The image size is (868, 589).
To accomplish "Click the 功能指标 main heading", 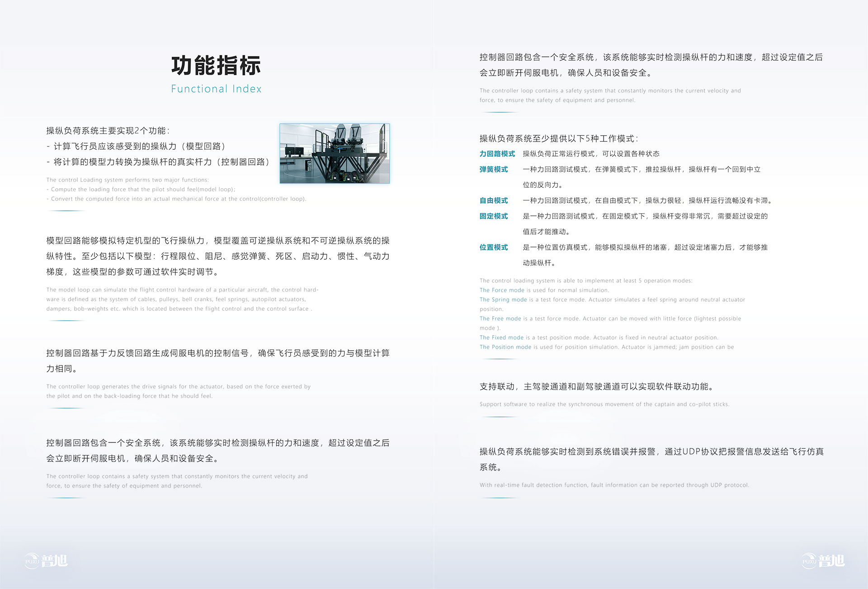I will pyautogui.click(x=216, y=66).
